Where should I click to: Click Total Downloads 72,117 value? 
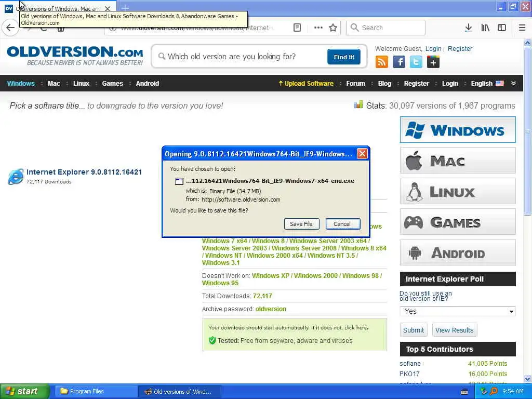click(262, 296)
